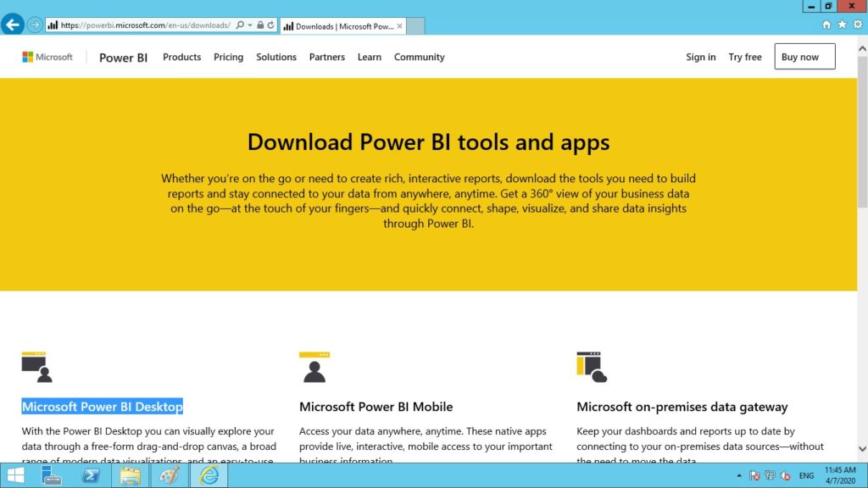This screenshot has width=868, height=488.
Task: Open the Community menu
Action: [x=419, y=57]
